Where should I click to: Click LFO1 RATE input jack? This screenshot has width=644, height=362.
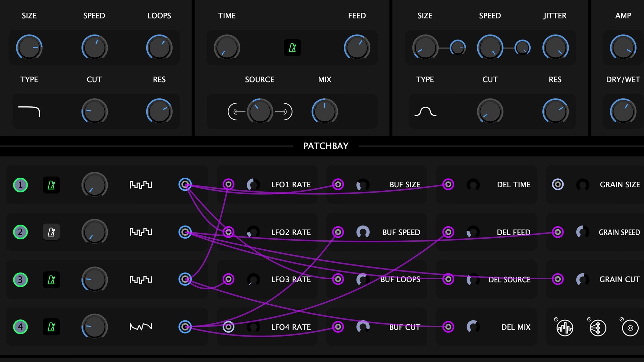228,184
